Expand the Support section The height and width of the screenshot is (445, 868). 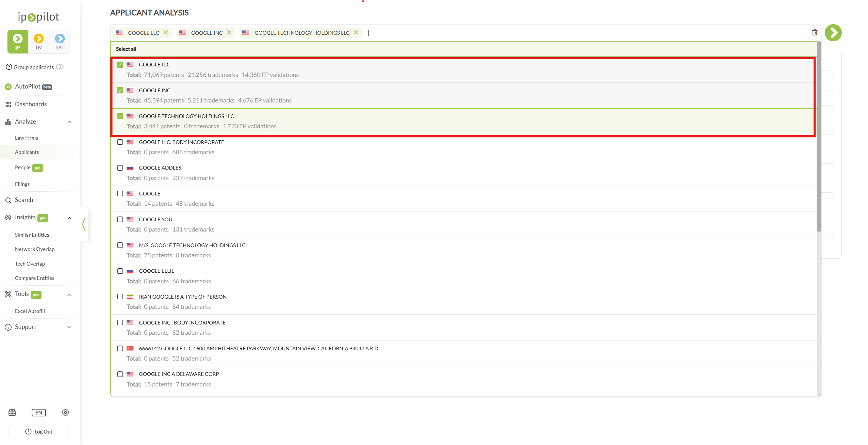click(x=69, y=327)
